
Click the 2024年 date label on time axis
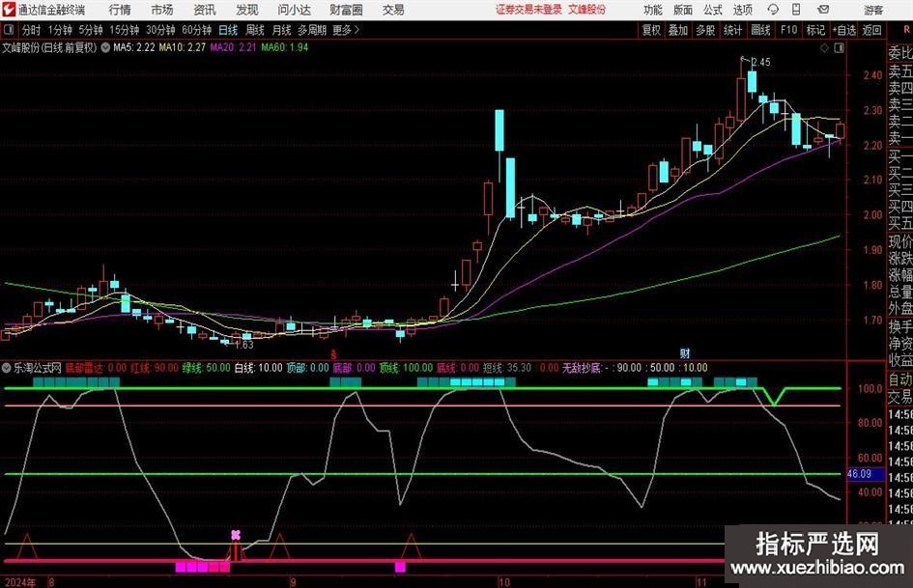tap(19, 582)
